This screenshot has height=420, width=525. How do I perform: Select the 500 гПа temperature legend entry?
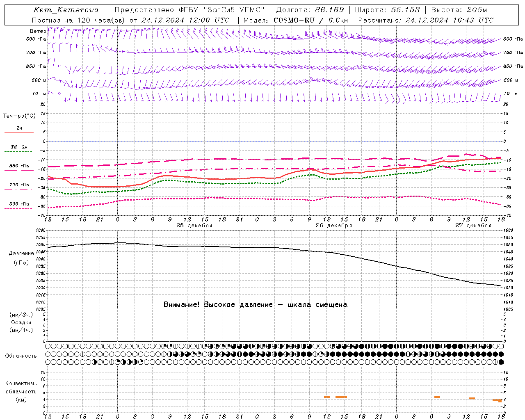click(19, 204)
